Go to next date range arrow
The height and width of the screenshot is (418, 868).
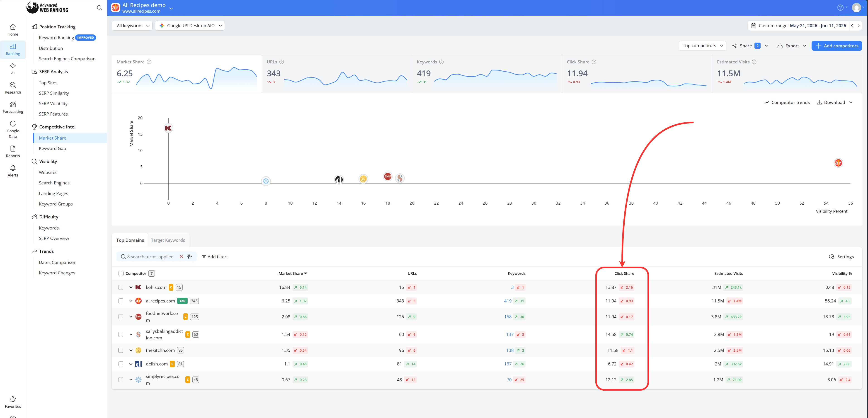tap(858, 26)
